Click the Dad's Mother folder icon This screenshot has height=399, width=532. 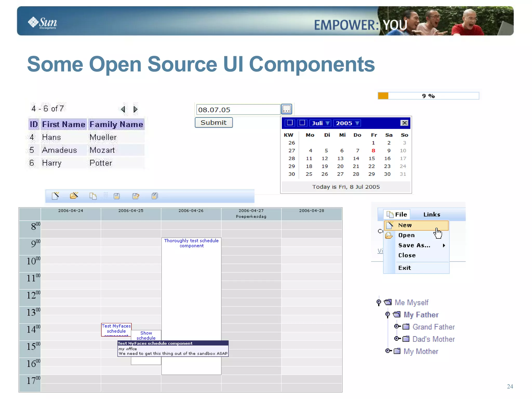point(406,339)
